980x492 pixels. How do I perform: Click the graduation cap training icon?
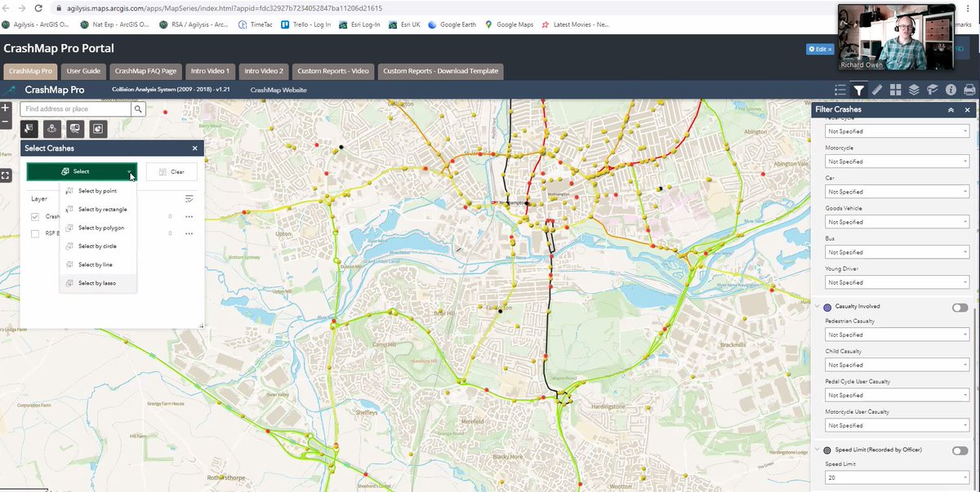pos(933,90)
